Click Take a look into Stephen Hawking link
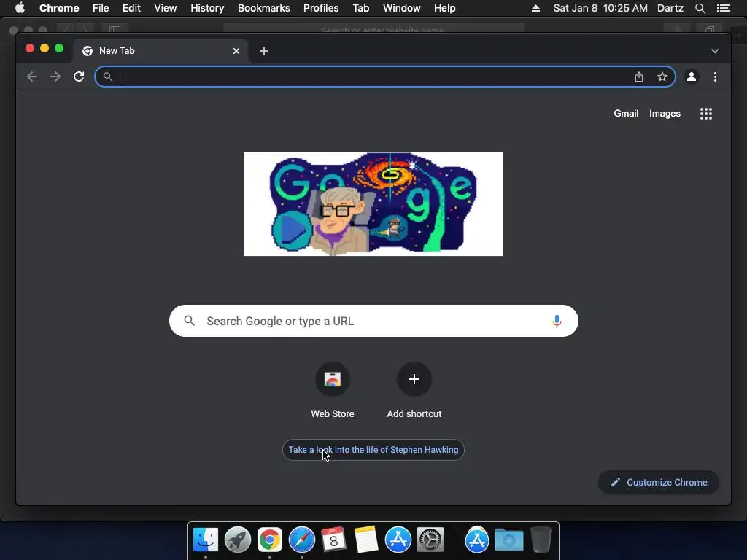This screenshot has width=747, height=560. tap(373, 449)
